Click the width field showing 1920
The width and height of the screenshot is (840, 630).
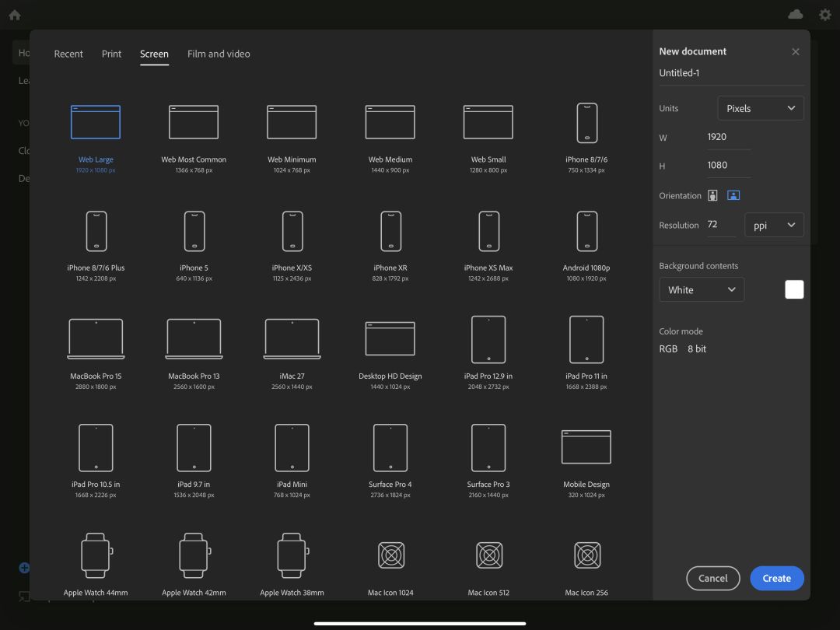tap(729, 137)
